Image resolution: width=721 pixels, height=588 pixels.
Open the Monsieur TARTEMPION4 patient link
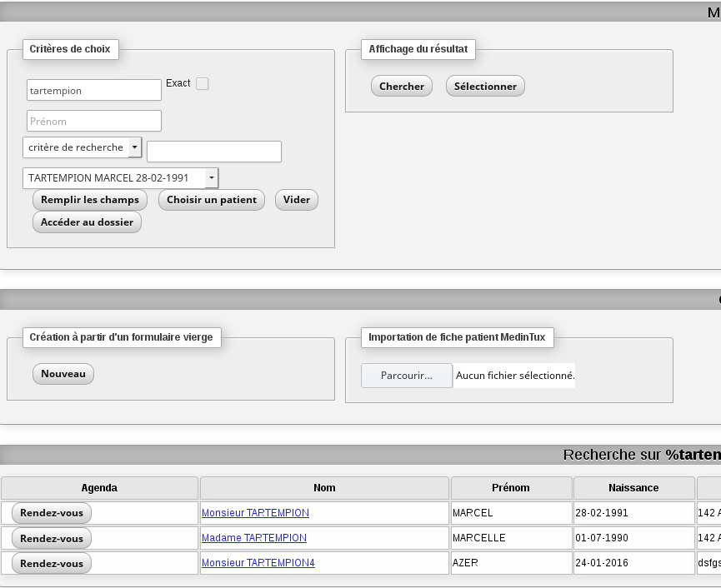click(258, 563)
